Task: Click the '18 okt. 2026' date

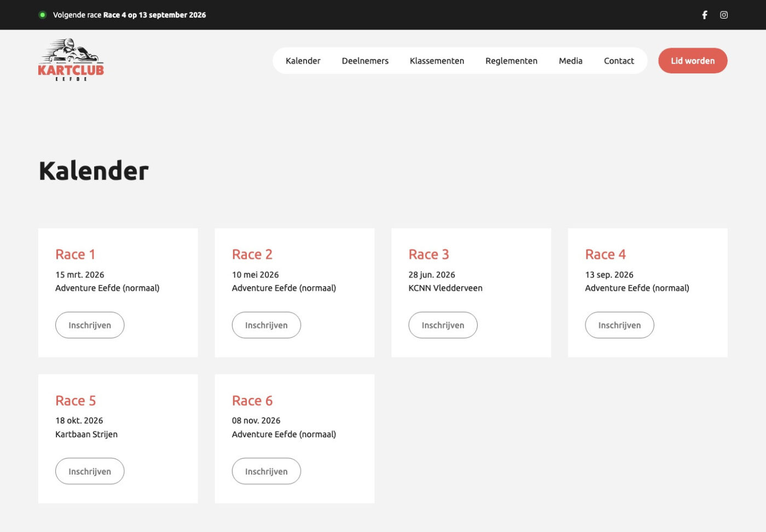Action: pos(79,420)
